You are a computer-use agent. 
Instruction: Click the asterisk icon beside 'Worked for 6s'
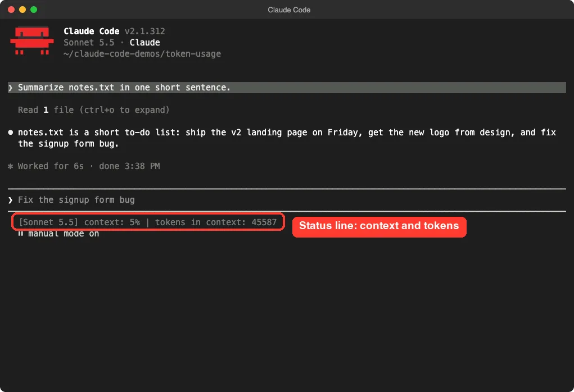click(x=11, y=166)
